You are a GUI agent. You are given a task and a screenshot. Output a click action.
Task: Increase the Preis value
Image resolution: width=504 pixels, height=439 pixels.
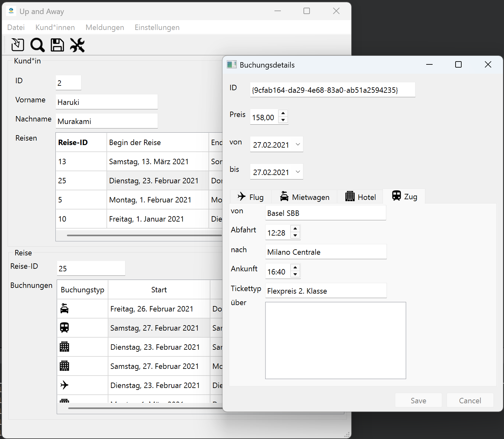click(x=283, y=113)
